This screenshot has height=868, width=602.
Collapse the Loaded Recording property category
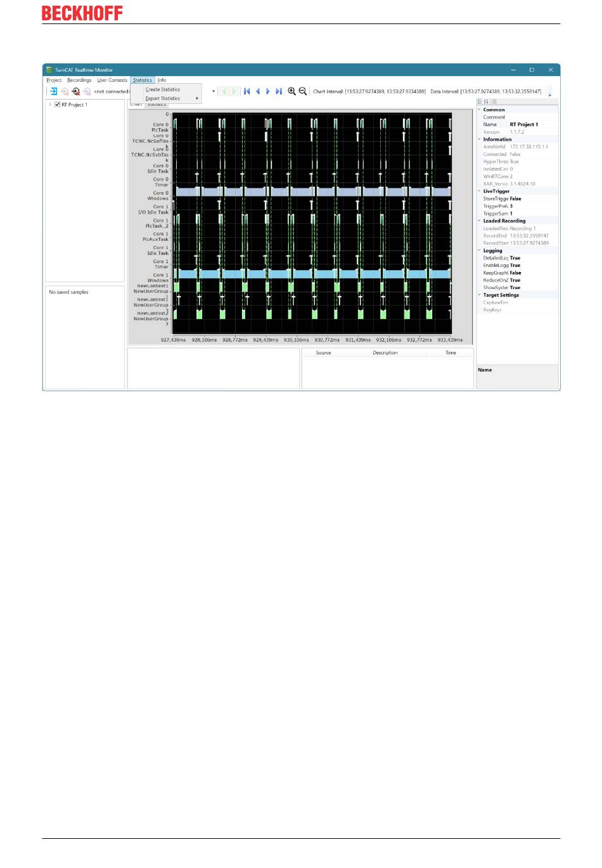(x=479, y=221)
